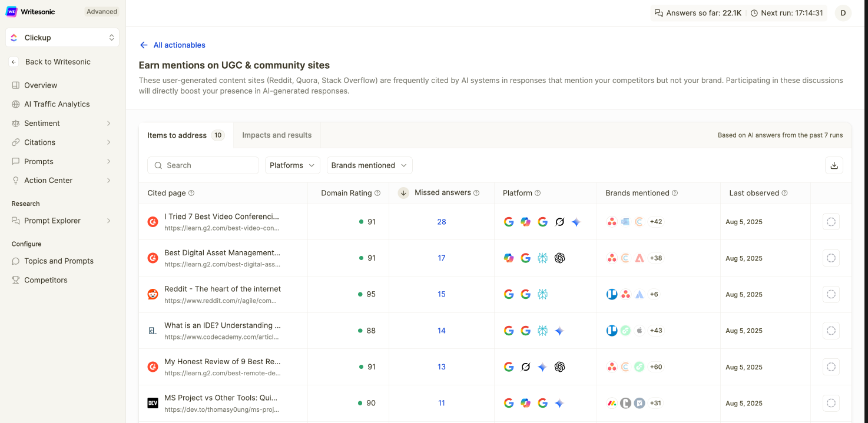This screenshot has width=868, height=423.
Task: Expand the Sentiment menu chevron
Action: [109, 124]
